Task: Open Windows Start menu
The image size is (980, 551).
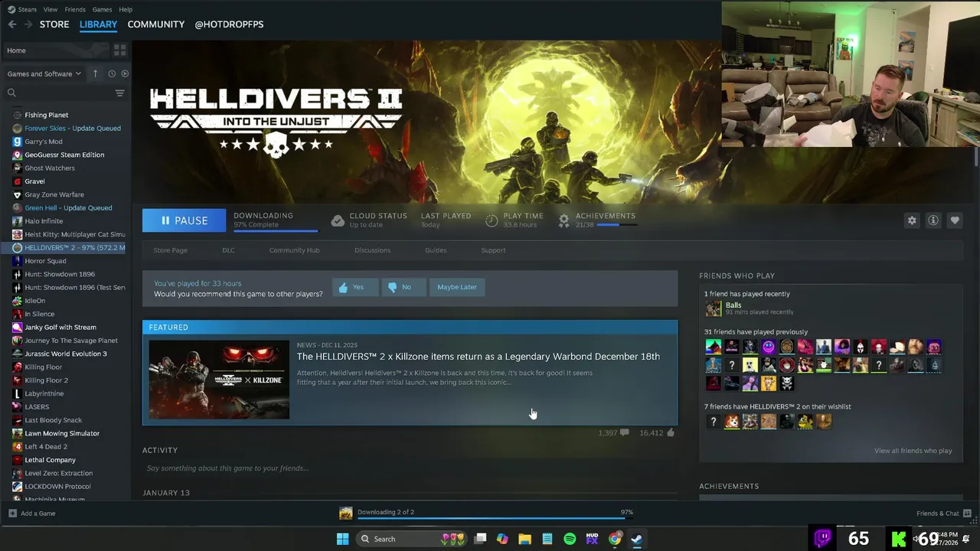Action: click(343, 539)
